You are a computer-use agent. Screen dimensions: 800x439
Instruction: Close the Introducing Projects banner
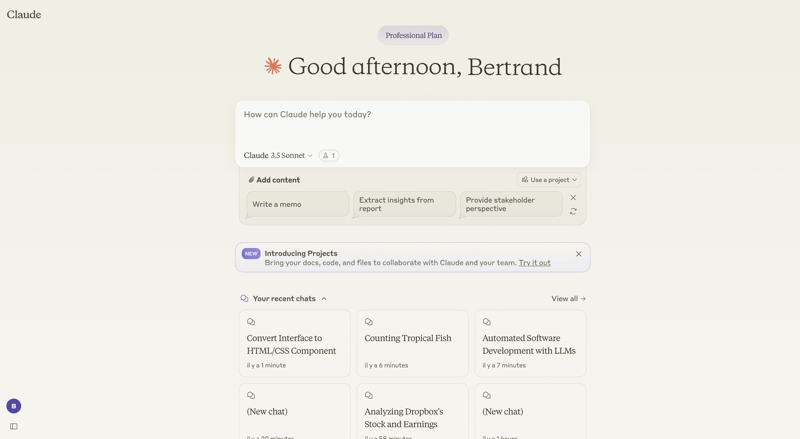(579, 254)
